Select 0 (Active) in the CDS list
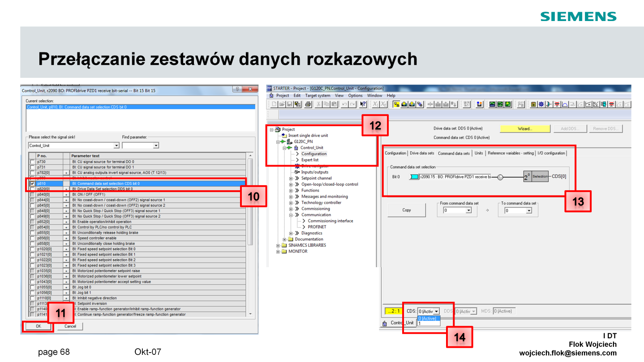644x362 pixels. point(429,318)
